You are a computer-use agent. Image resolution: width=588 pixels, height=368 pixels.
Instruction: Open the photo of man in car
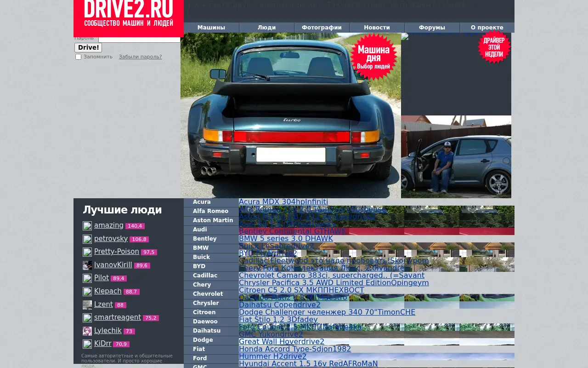456,157
